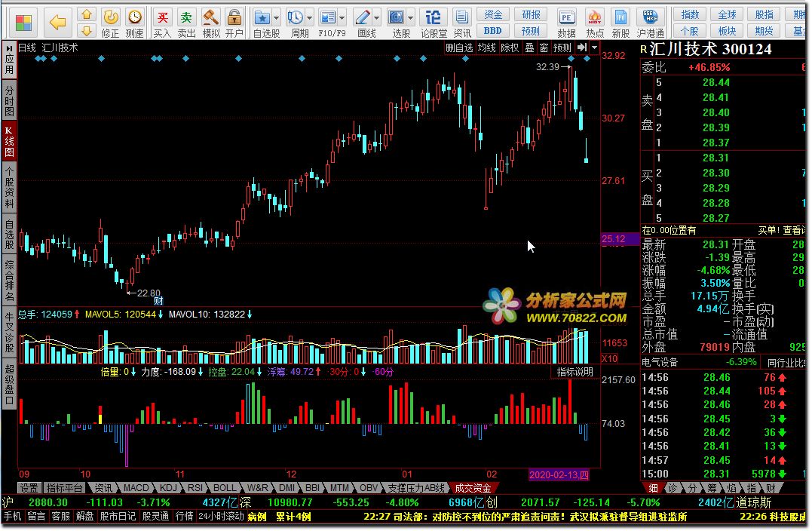This screenshot has width=812, height=531.
Task: Open the 沪港通 SSE-HKE icon
Action: (650, 18)
